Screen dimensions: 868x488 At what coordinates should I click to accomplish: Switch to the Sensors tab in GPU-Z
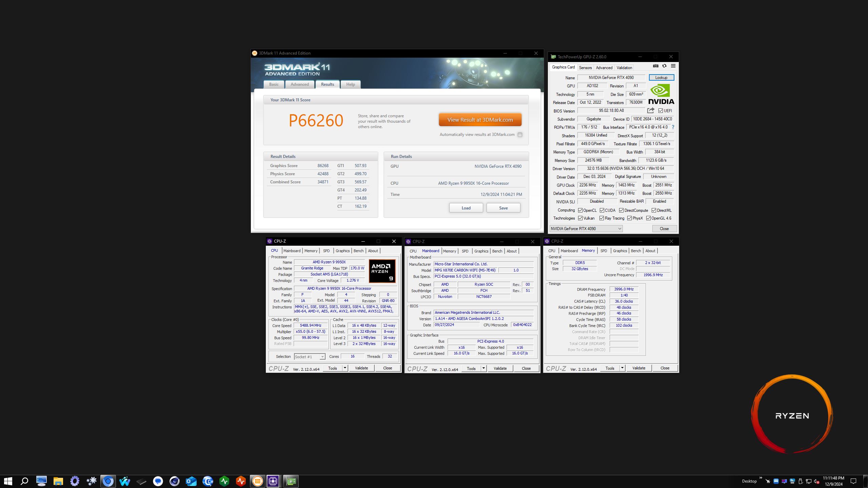(x=585, y=68)
